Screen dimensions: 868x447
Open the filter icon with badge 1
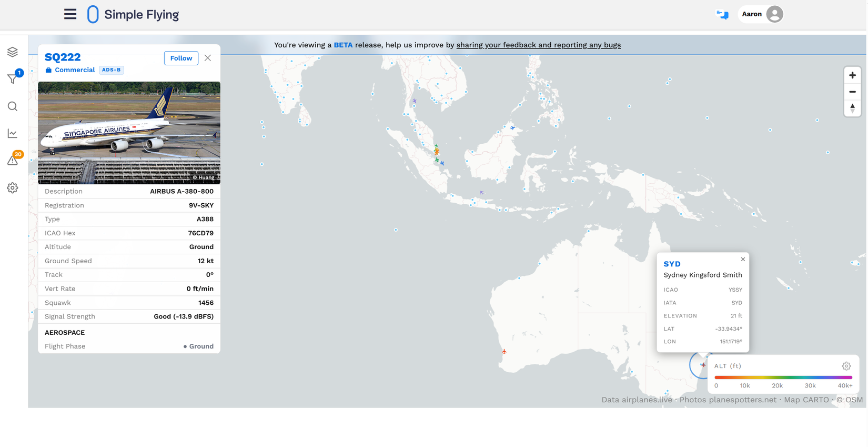click(x=13, y=79)
